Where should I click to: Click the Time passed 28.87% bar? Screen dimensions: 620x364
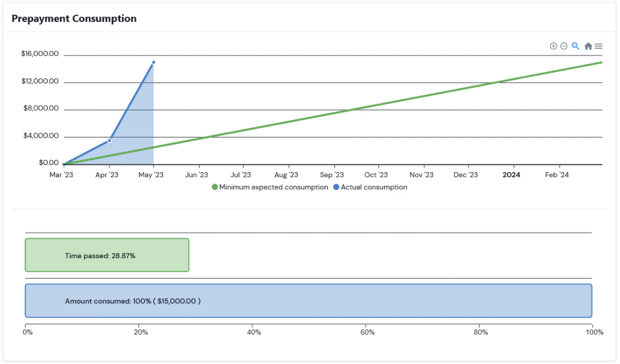(x=107, y=255)
